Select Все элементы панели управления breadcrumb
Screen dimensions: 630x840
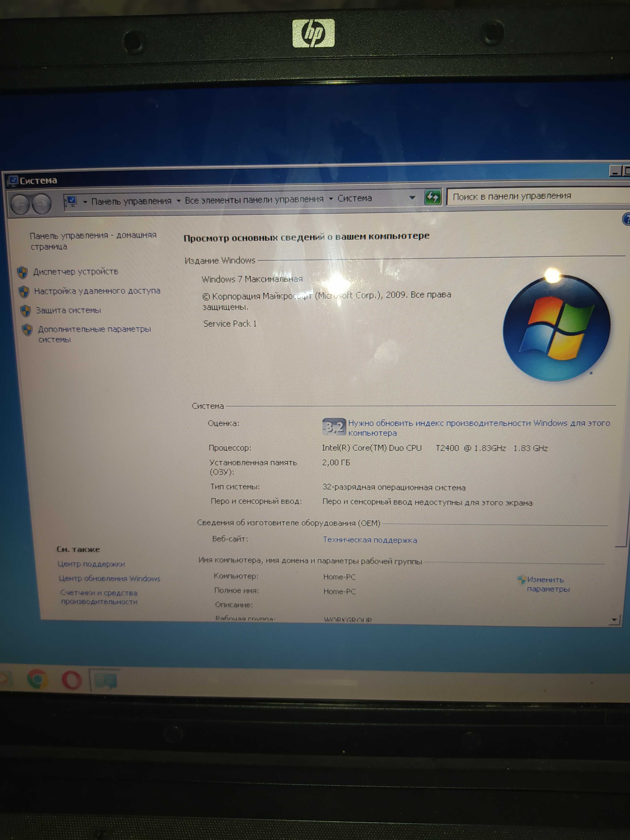click(x=254, y=199)
